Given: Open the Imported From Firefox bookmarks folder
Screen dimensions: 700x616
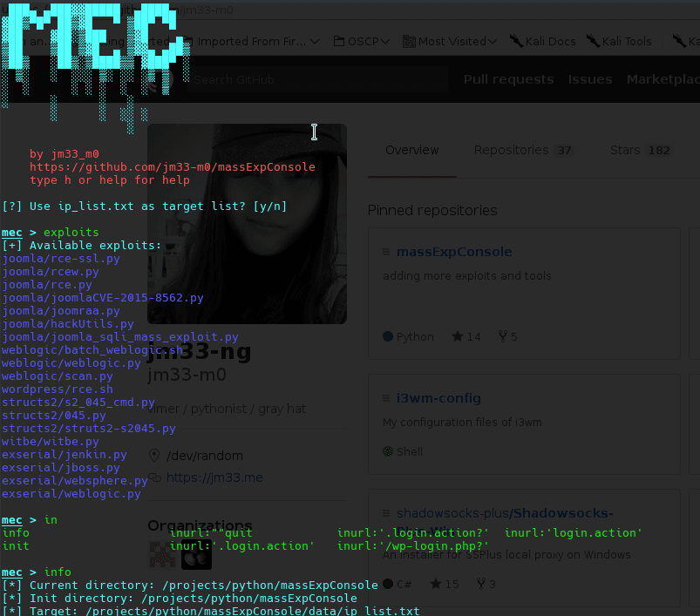Looking at the screenshot, I should point(252,42).
